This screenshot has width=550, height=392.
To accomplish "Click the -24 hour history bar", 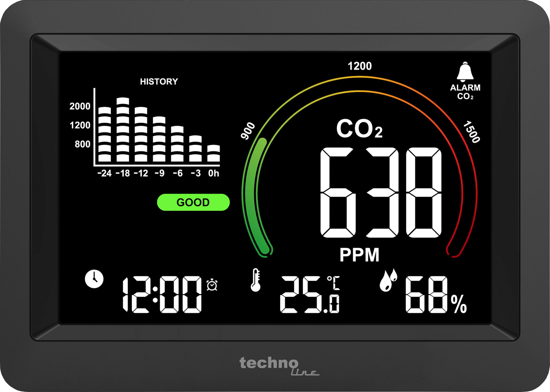I will click(105, 134).
